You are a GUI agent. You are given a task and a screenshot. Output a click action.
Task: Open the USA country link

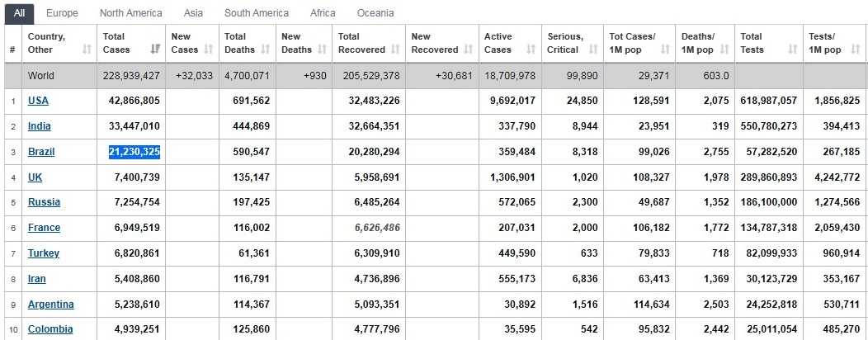(38, 101)
